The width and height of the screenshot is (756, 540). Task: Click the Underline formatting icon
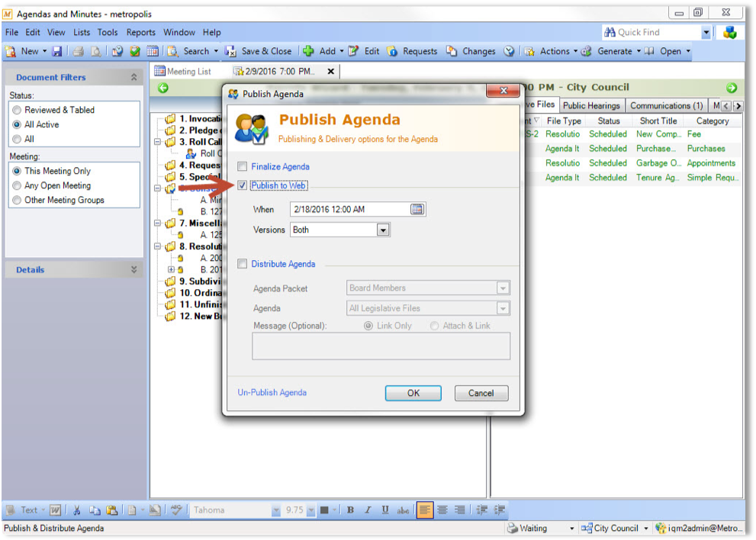pos(385,510)
